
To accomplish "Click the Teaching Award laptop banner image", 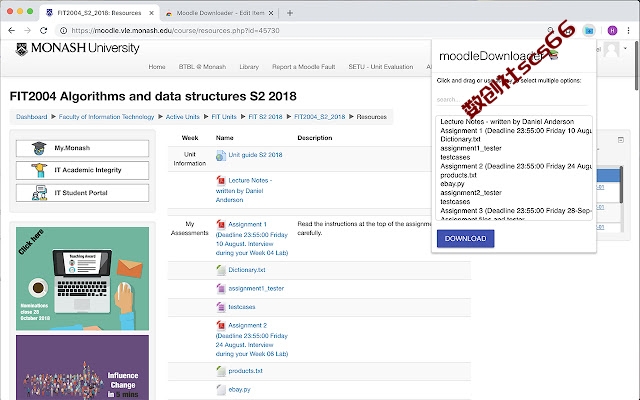I will click(x=82, y=279).
